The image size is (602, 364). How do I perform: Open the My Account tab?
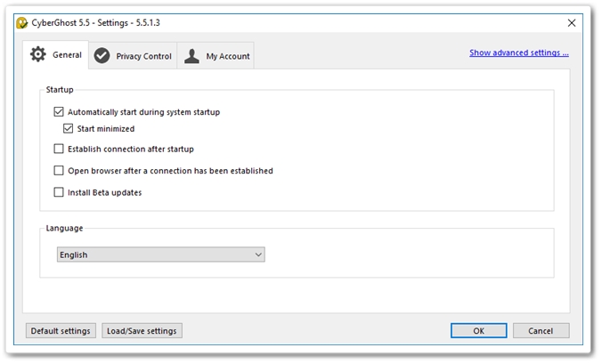point(216,56)
